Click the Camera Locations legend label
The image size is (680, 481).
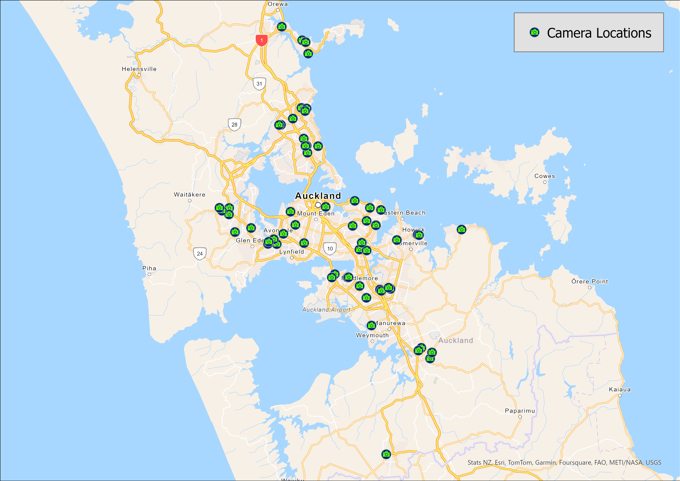(598, 33)
